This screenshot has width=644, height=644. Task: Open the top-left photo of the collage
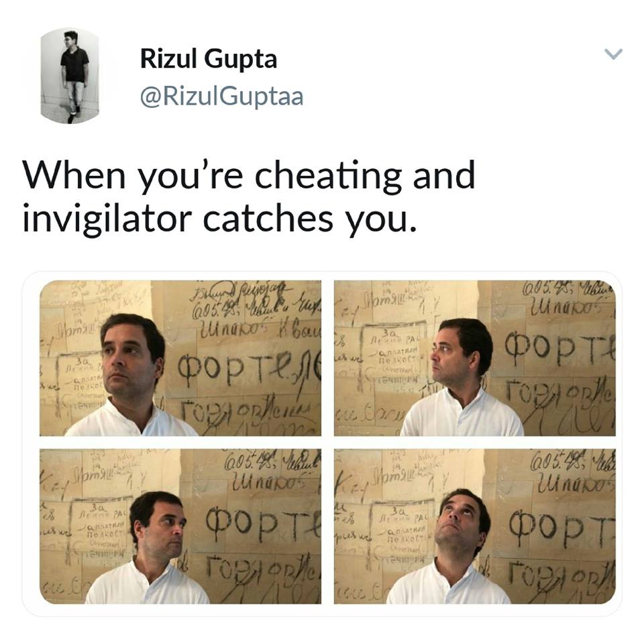180,358
